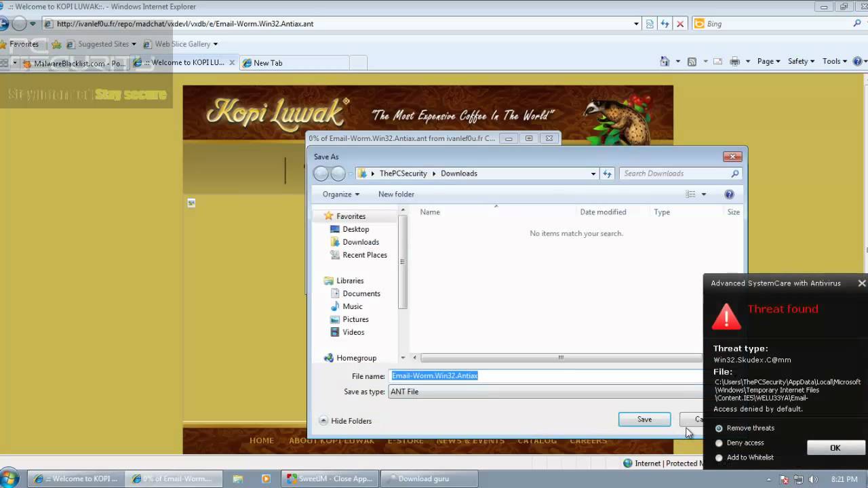Select the Add to Whitelist radio option
Screen dimensions: 868x488
click(719, 457)
